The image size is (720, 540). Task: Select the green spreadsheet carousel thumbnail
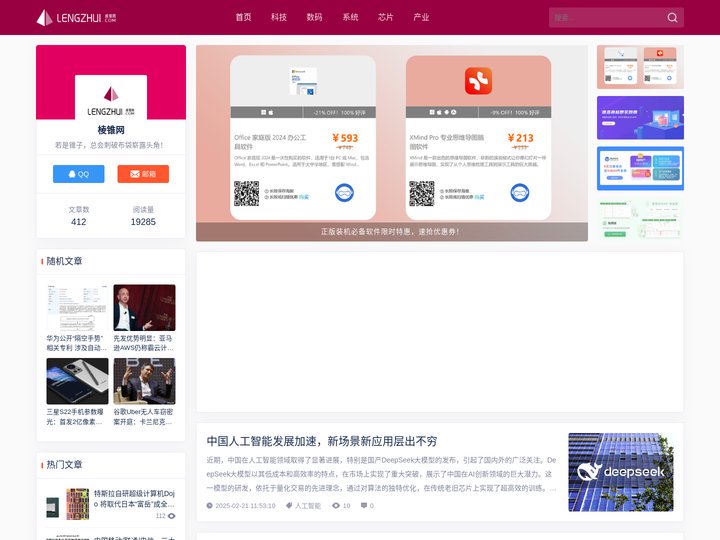click(640, 219)
